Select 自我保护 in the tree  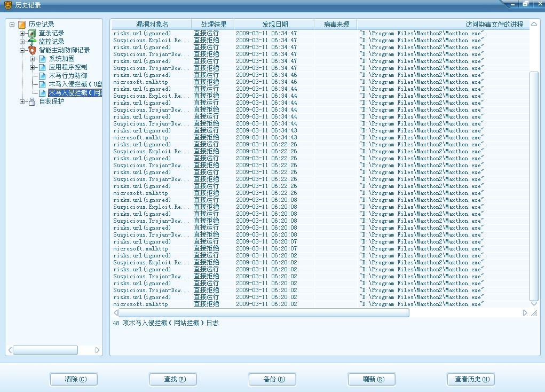51,101
